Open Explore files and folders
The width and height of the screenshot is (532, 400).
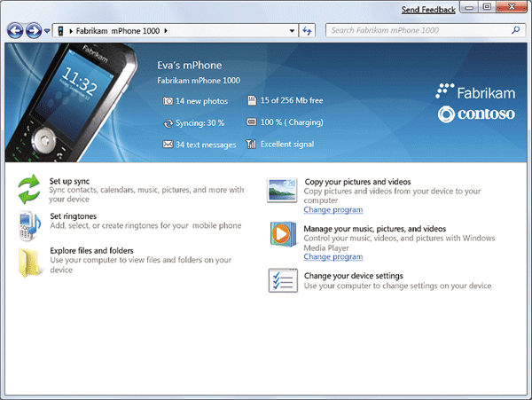click(91, 250)
